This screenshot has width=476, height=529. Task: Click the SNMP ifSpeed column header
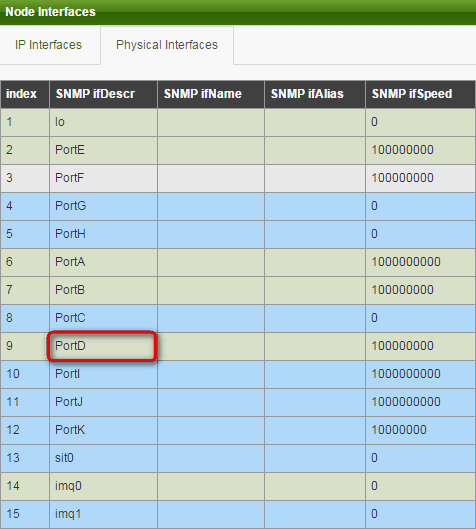coord(412,94)
